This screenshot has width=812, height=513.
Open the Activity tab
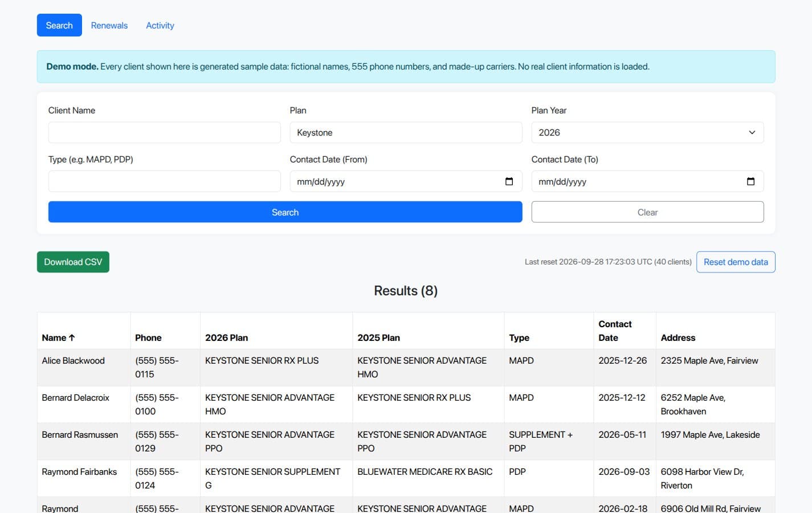(x=160, y=25)
